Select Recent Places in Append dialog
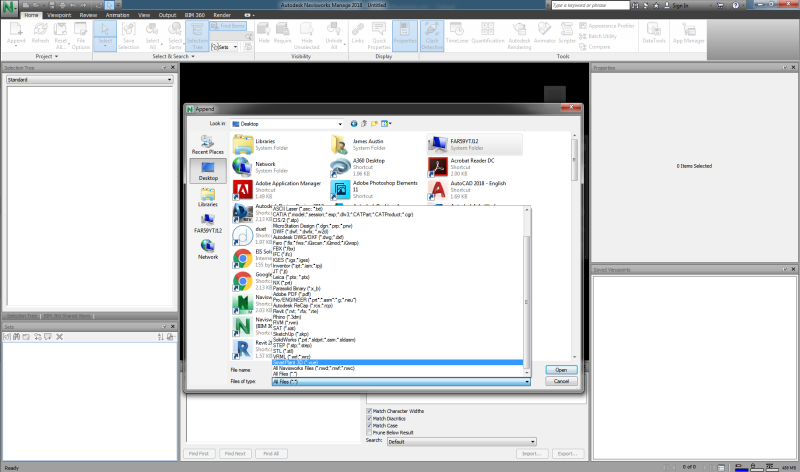Image resolution: width=800 pixels, height=472 pixels. [x=208, y=144]
